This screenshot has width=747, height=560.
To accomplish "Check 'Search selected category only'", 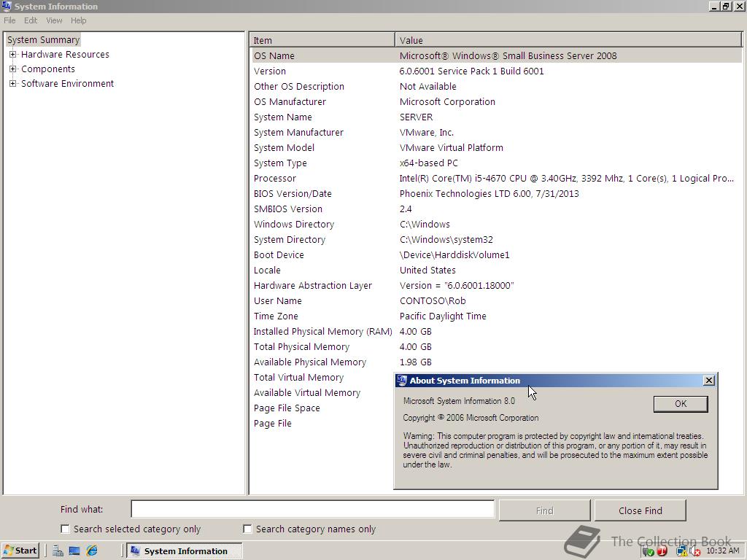I will coord(65,529).
